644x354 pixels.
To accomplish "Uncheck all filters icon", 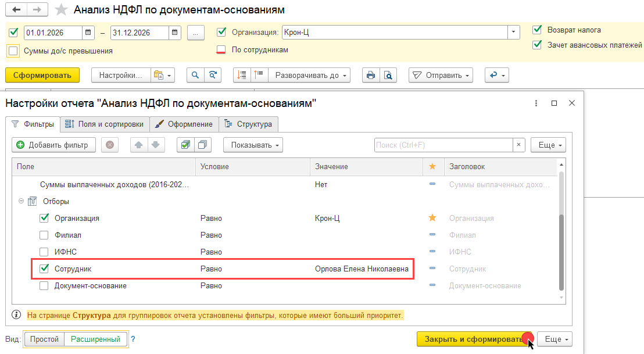I will click(x=202, y=145).
